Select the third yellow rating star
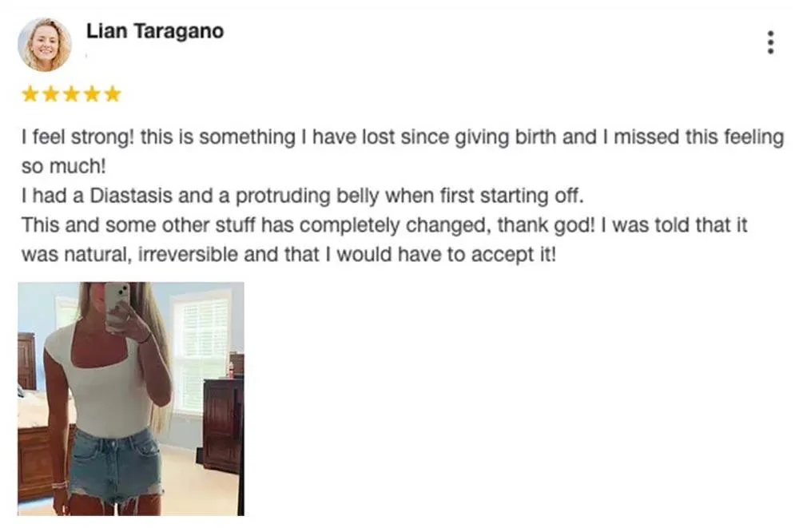The height and width of the screenshot is (532, 799). (71, 93)
